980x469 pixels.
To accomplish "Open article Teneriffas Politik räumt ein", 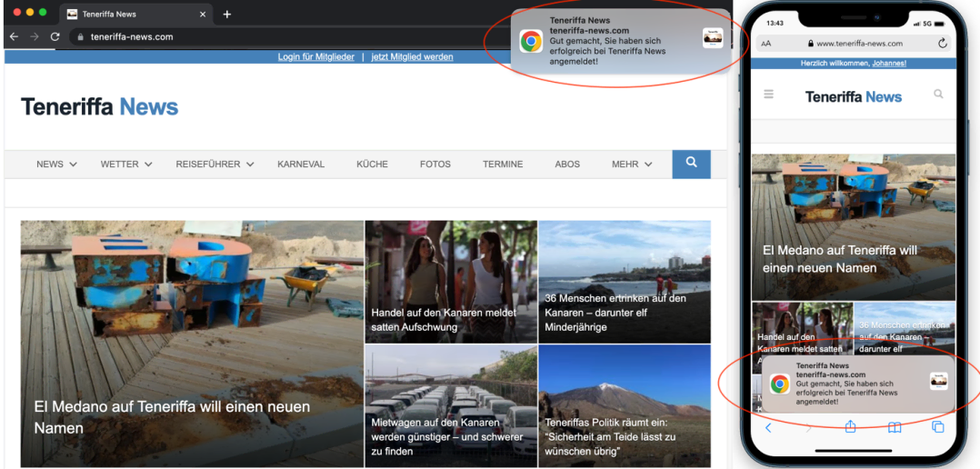I will pyautogui.click(x=625, y=406).
